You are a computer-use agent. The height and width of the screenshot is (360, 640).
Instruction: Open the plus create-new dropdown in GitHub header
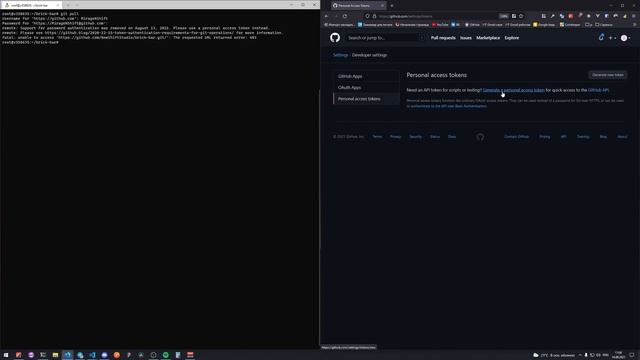(612, 38)
